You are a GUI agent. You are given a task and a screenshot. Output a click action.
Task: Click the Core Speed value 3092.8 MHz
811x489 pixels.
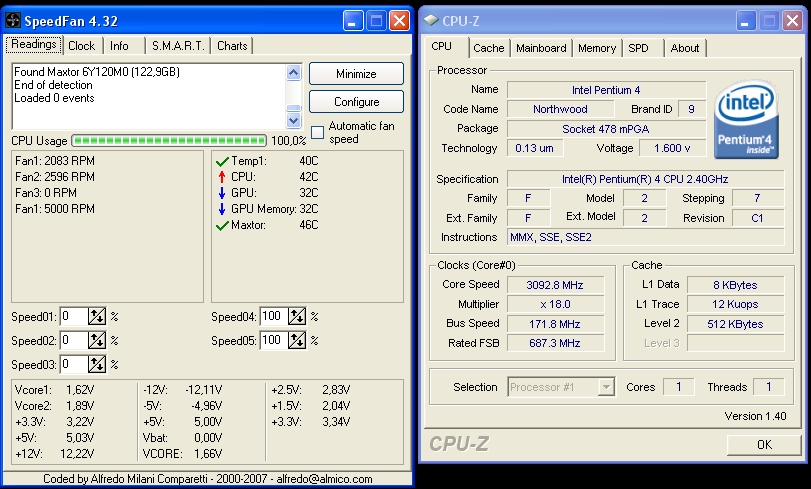pos(555,285)
